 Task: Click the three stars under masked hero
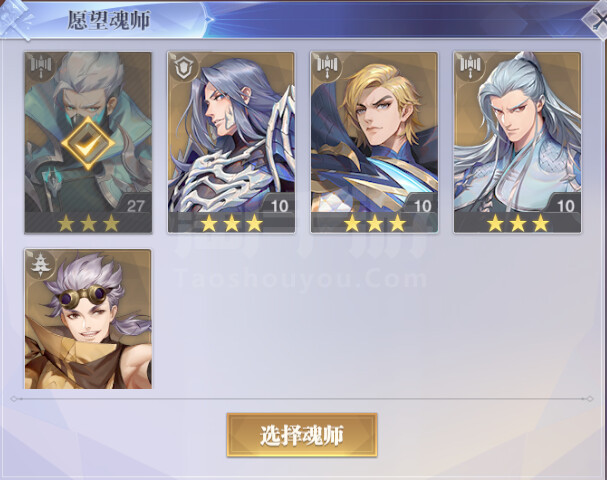pos(88,223)
